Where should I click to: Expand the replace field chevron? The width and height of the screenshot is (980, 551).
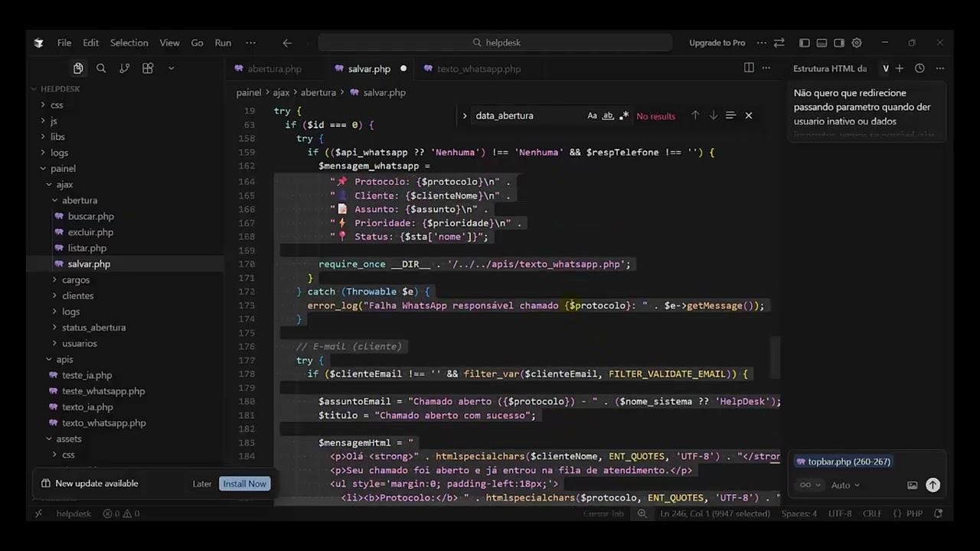464,116
